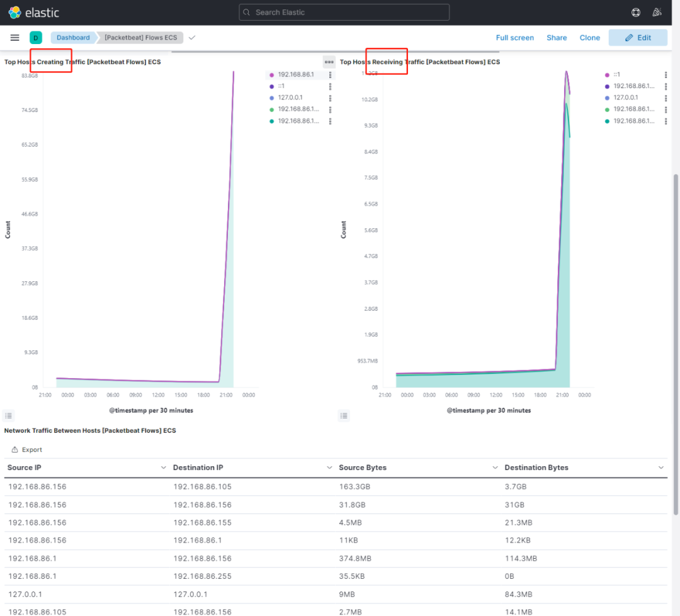
Task: Open options for 192.168.86.1 legend entry, Creating chart
Action: pos(330,74)
